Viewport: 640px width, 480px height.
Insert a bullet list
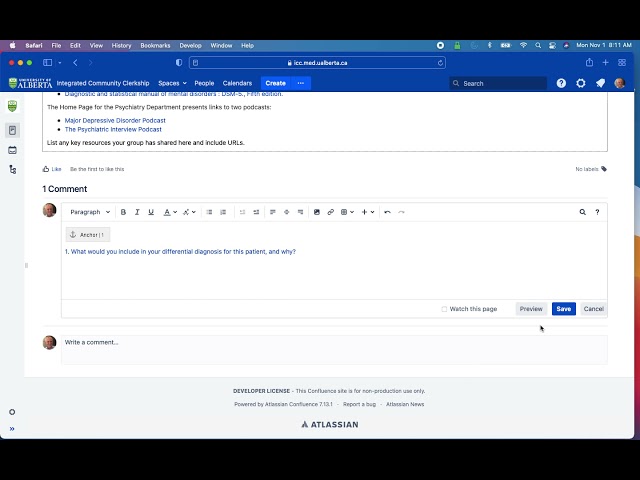[209, 212]
